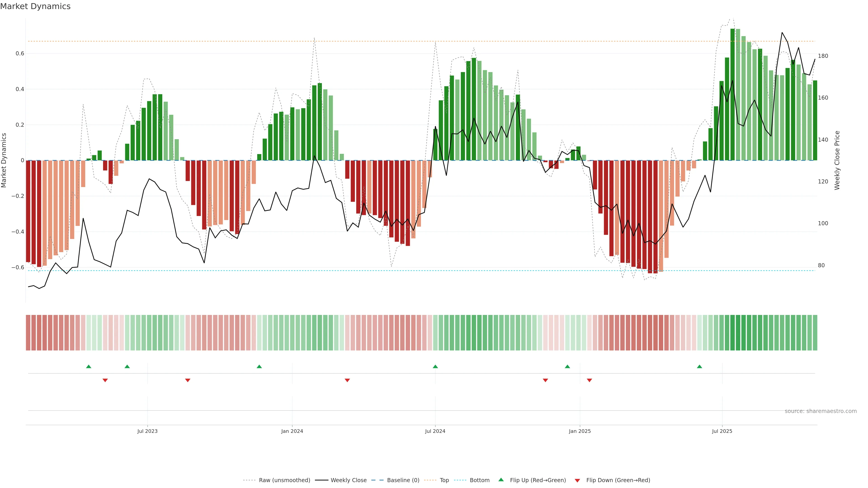868x488 pixels.
Task: Click the first red flip-down marker
Action: coord(105,380)
